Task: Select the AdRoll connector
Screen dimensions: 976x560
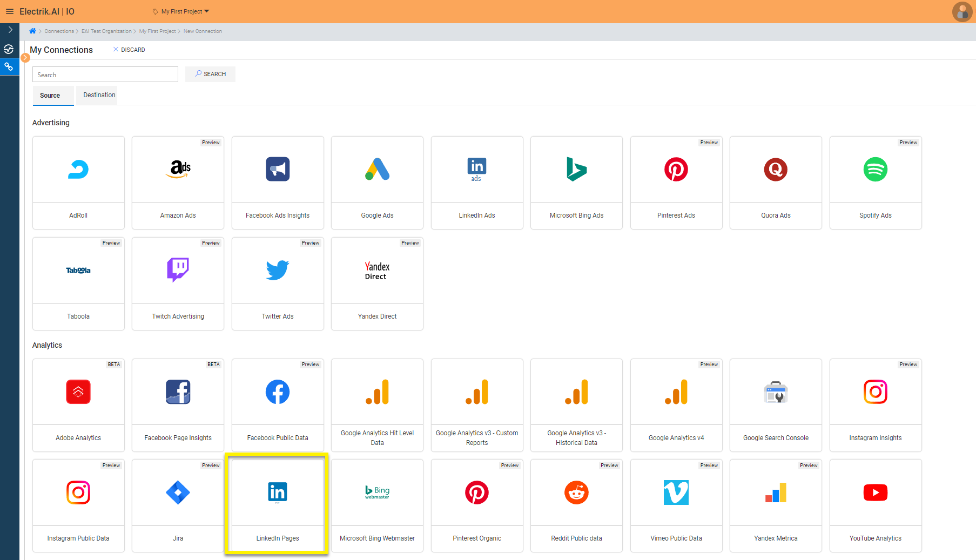Action: (78, 183)
